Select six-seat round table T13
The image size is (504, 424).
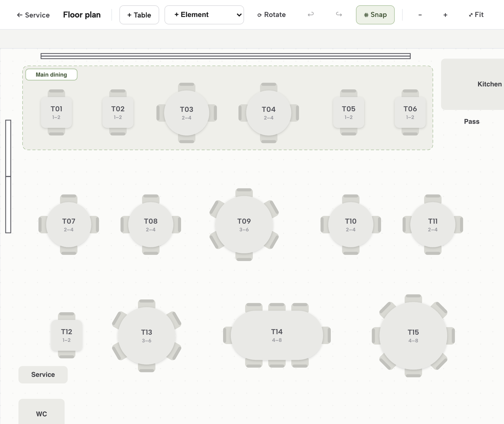pos(147,336)
